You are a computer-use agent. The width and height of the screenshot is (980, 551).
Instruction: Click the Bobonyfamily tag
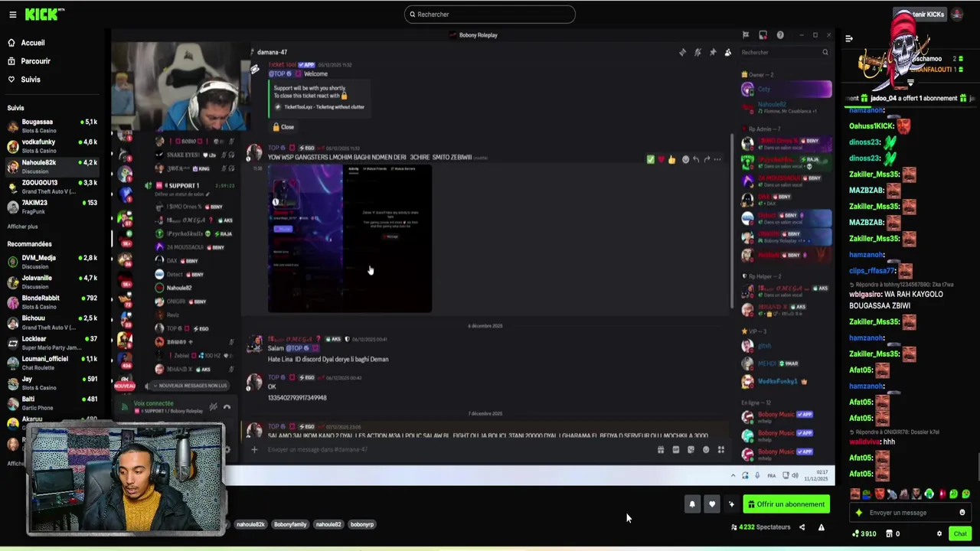point(290,524)
